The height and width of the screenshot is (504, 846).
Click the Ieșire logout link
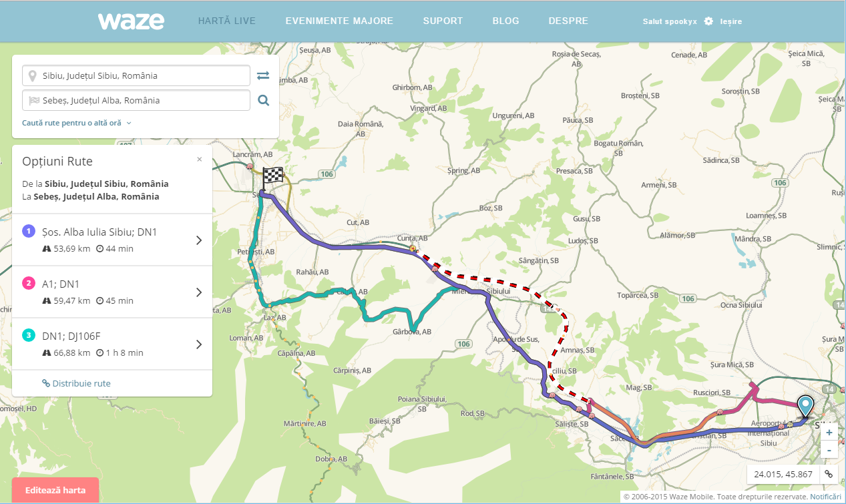click(x=730, y=21)
